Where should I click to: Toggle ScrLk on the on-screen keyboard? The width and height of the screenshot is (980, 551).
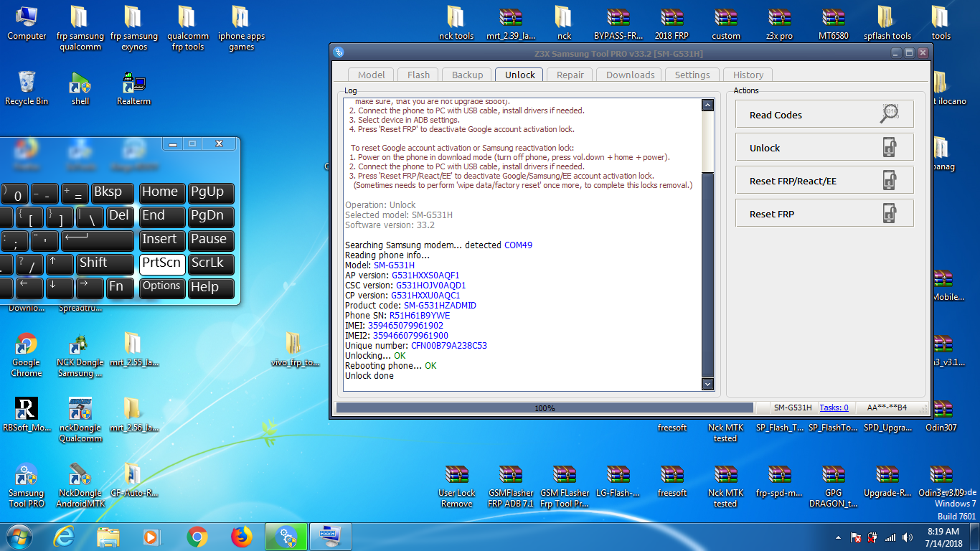211,263
